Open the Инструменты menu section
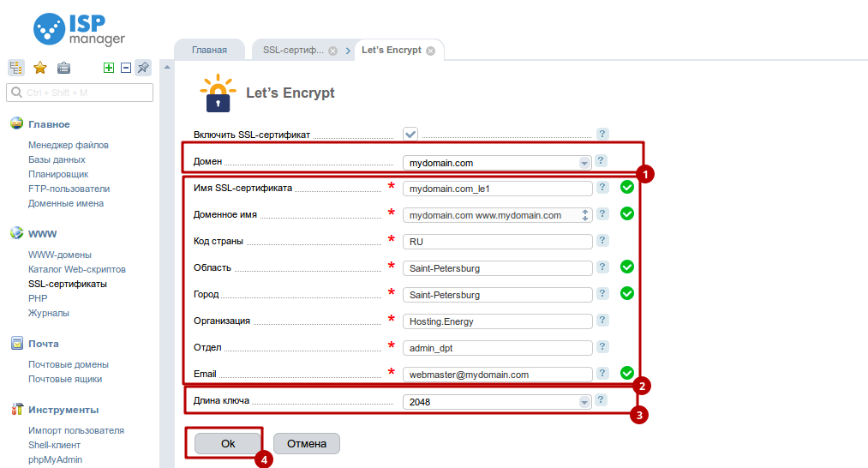868x468 pixels. pos(63,410)
